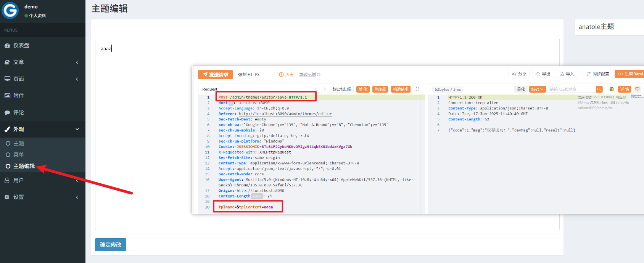644x263 pixels.
Task: Open the 编码 dropdown in response panel
Action: (x=537, y=89)
